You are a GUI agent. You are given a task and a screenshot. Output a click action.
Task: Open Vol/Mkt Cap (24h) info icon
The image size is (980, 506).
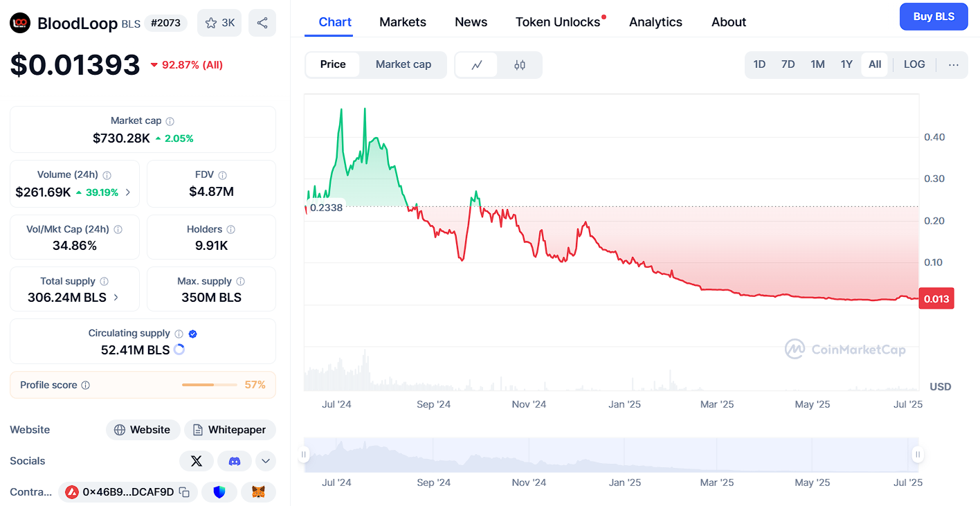118,229
